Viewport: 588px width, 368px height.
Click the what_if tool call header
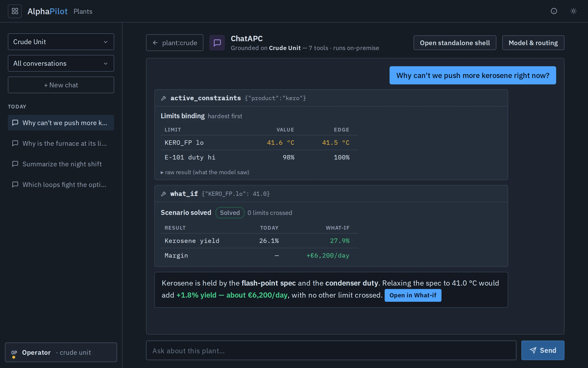click(x=331, y=194)
